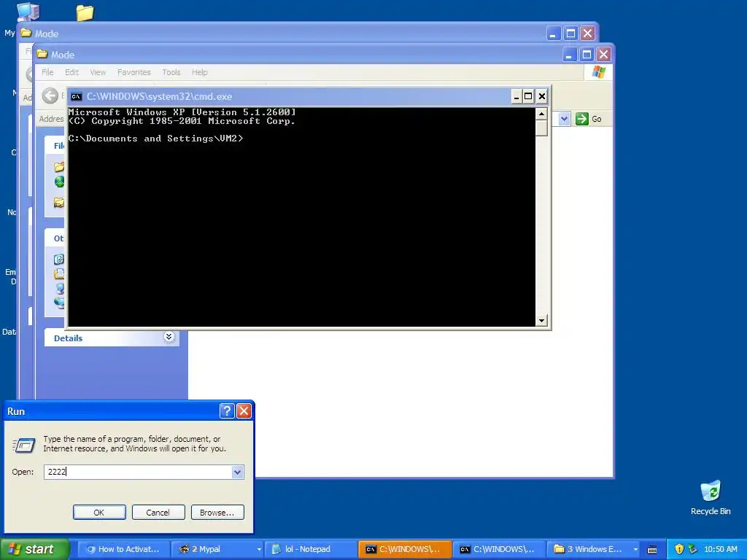Select the yellow folder icon on the desktop
747x560 pixels.
(x=85, y=13)
